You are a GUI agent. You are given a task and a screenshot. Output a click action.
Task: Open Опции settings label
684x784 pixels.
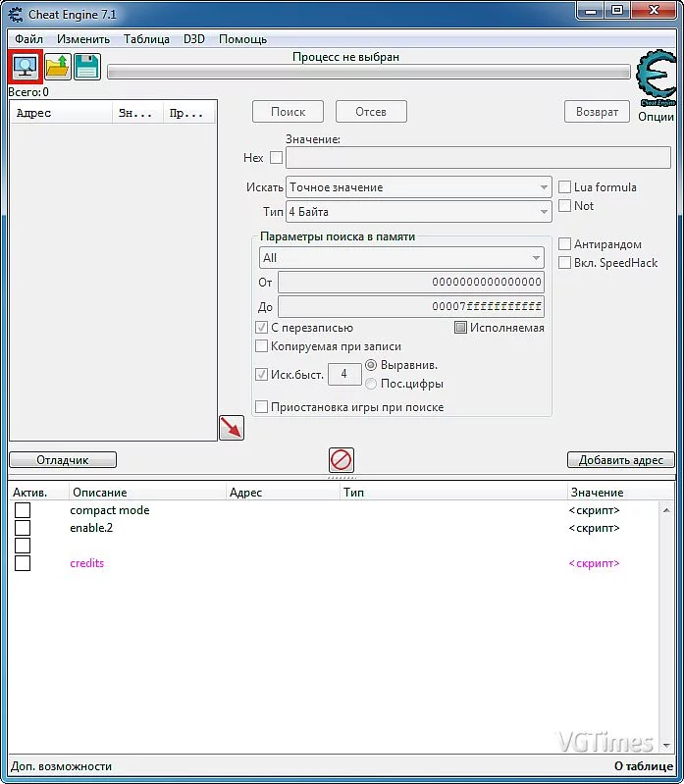(x=656, y=117)
